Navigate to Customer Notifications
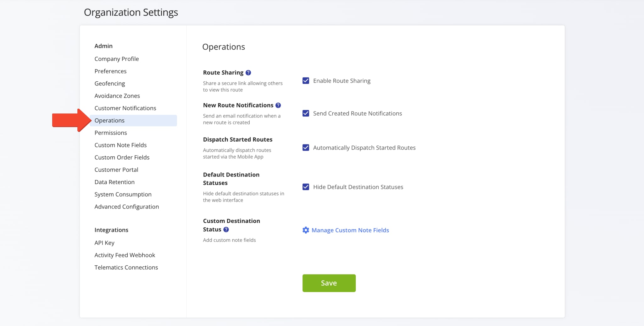The height and width of the screenshot is (326, 644). (125, 108)
